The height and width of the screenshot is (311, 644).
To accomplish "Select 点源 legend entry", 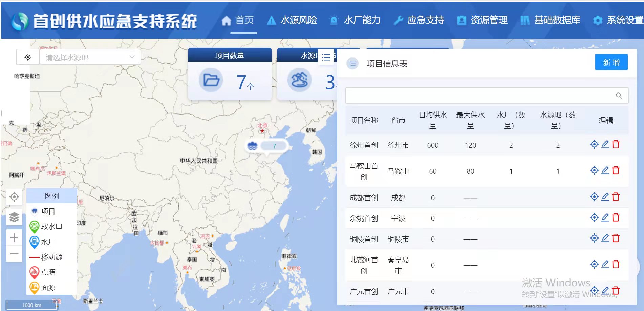I will (43, 272).
